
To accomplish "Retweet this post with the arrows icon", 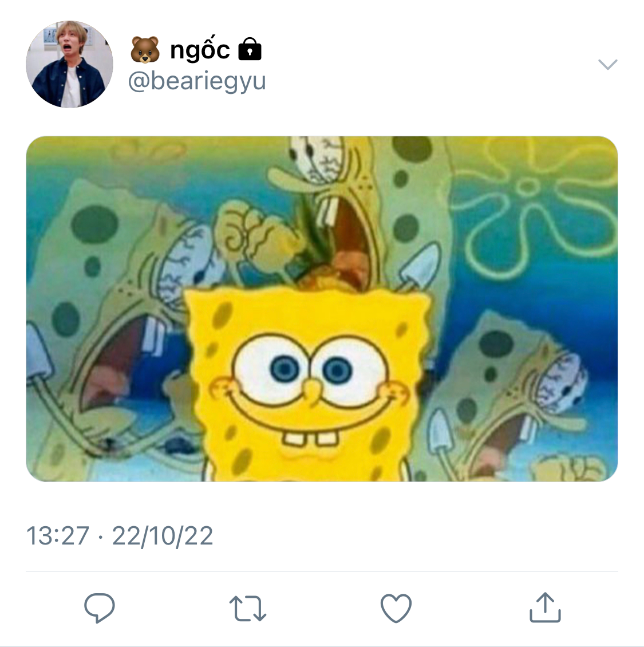I will [x=247, y=608].
